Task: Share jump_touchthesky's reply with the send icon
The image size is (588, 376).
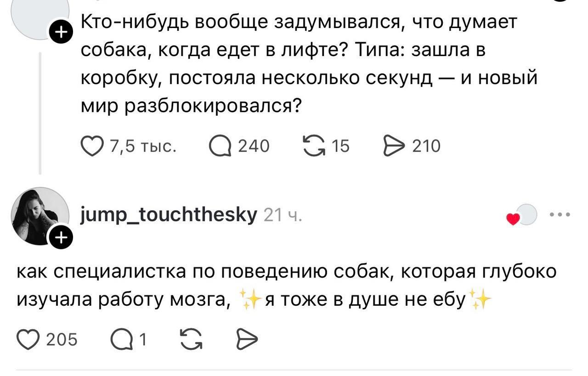Action: pos(247,340)
